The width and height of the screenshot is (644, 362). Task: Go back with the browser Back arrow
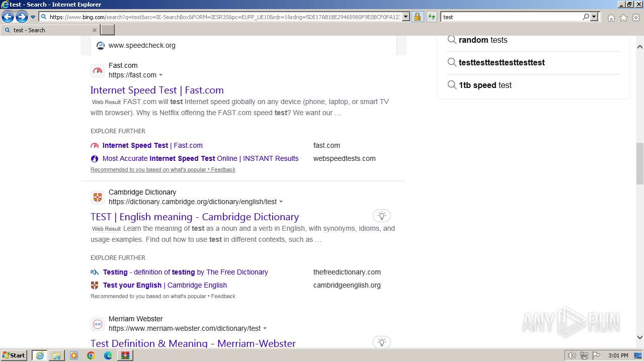click(8, 17)
